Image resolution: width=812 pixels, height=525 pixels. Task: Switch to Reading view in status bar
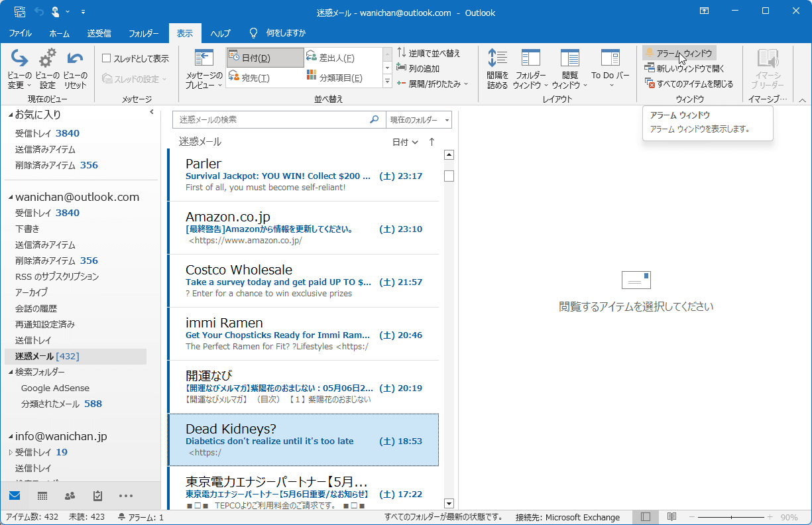tap(671, 517)
